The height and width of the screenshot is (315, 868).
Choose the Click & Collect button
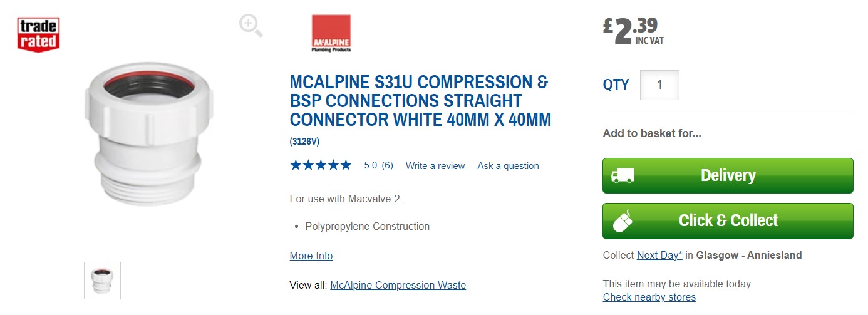tap(728, 220)
